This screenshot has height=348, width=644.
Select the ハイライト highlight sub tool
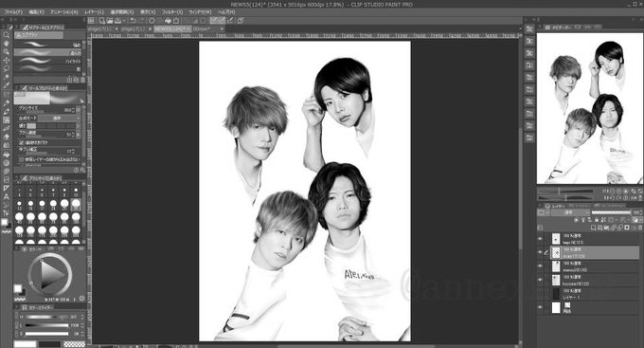coord(48,61)
